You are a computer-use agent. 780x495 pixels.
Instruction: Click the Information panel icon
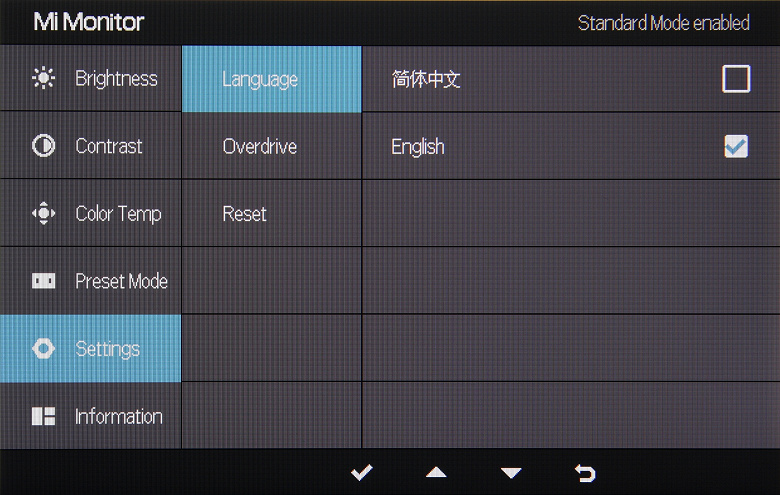click(44, 416)
